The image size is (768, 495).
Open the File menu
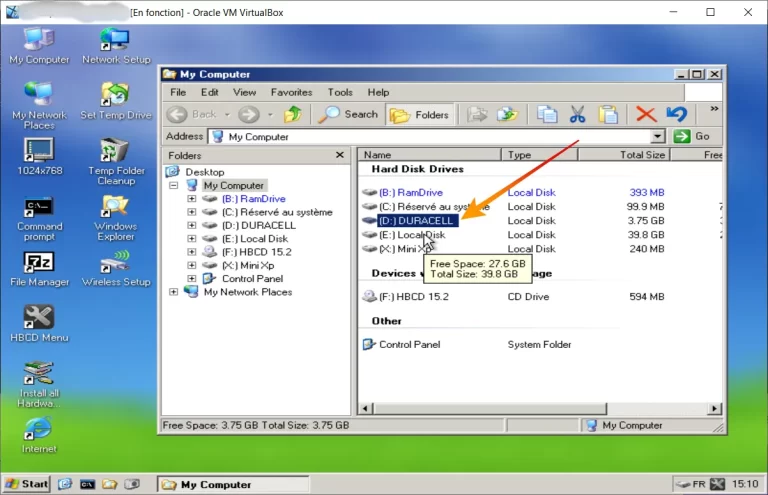(x=178, y=93)
